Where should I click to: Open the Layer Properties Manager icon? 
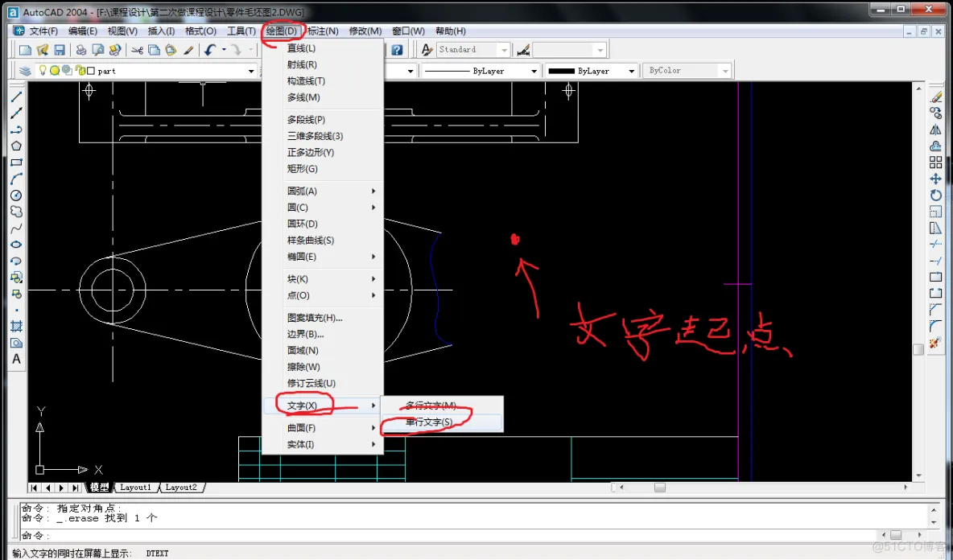tap(25, 71)
